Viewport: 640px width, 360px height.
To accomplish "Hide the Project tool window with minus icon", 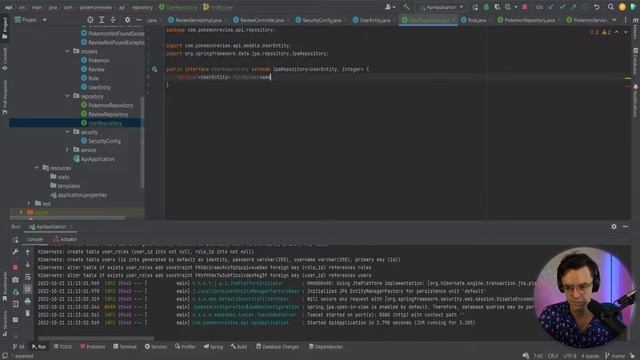I will (x=139, y=20).
